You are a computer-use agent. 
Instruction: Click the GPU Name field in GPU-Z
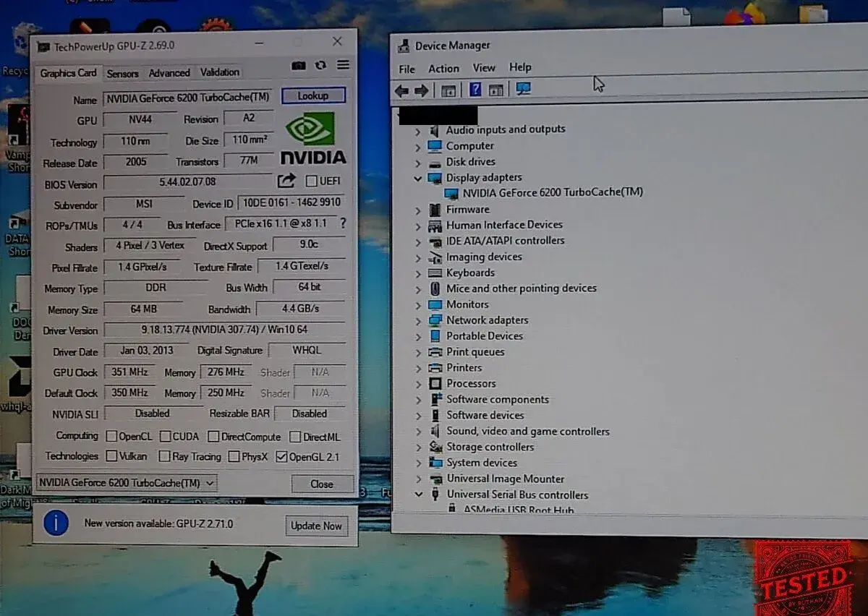point(188,98)
